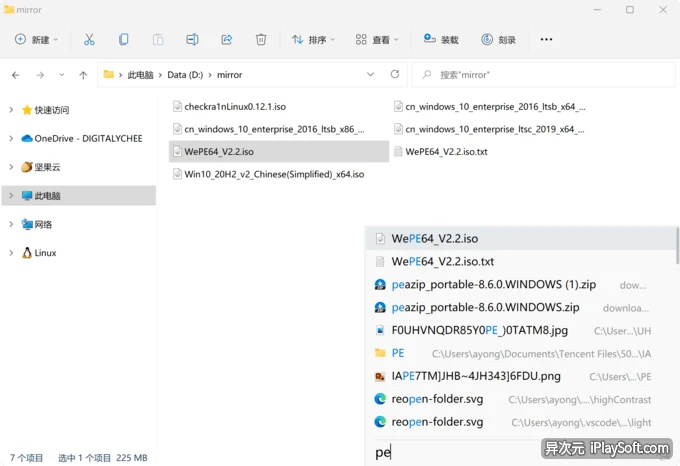This screenshot has height=466, width=680.
Task: Select Linux in the navigation pane
Action: click(45, 253)
